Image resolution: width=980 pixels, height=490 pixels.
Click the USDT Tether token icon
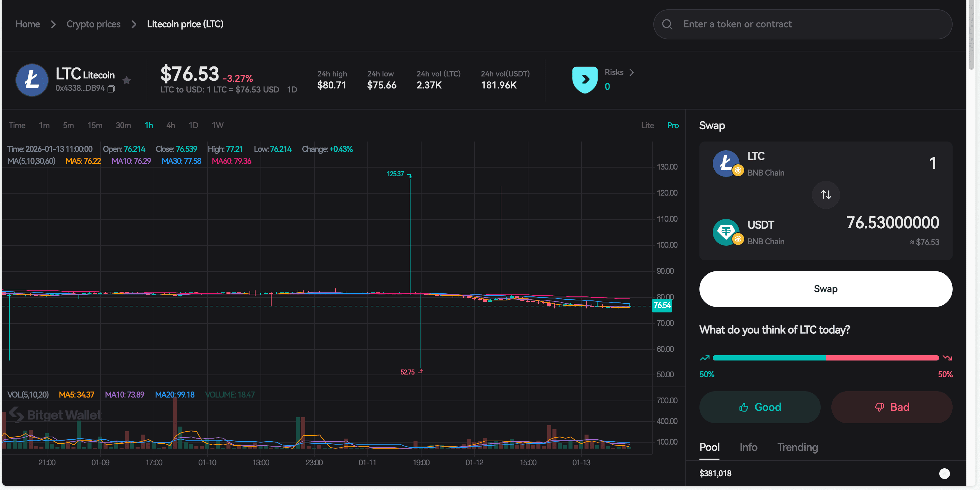pos(726,232)
